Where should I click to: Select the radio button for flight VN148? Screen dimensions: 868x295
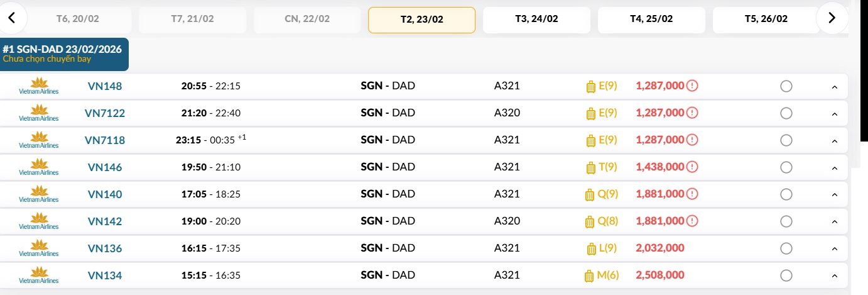[786, 86]
